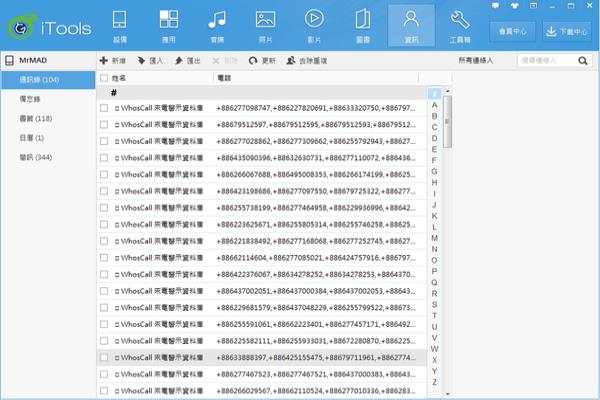The width and height of the screenshot is (600, 400).
Task: Click the scroll-down arrow of the contact list
Action: pyautogui.click(x=447, y=394)
